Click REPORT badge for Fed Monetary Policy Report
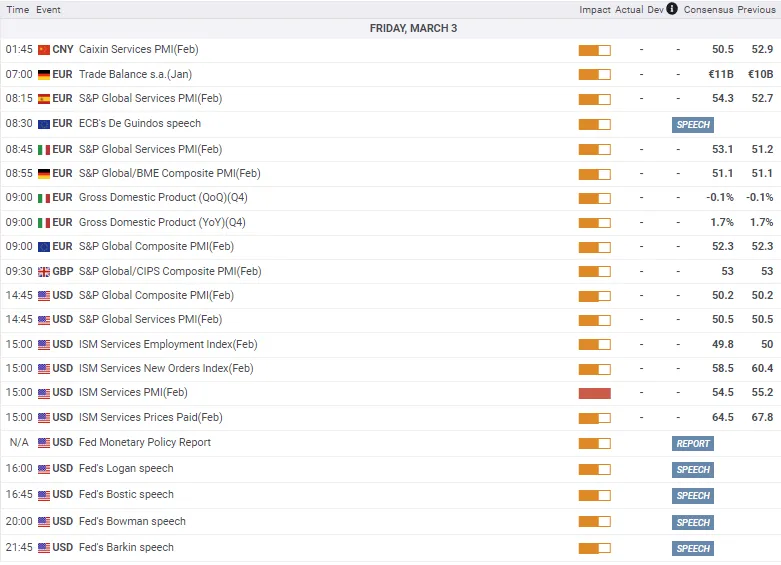This screenshot has height=565, width=781. (x=692, y=443)
